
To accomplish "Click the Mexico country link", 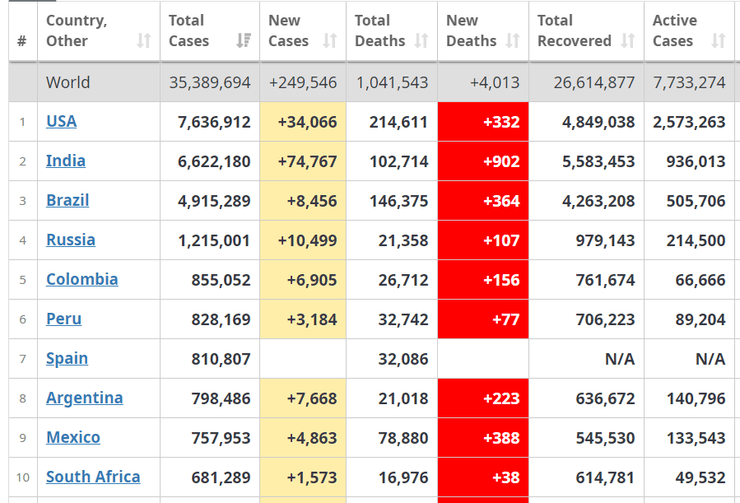I will tap(73, 437).
